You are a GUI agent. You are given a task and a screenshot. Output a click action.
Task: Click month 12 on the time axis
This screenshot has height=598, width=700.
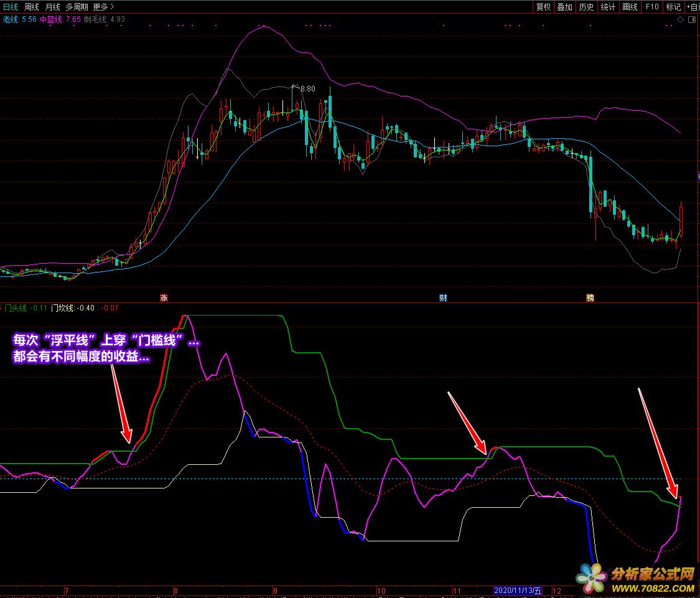coord(557,591)
